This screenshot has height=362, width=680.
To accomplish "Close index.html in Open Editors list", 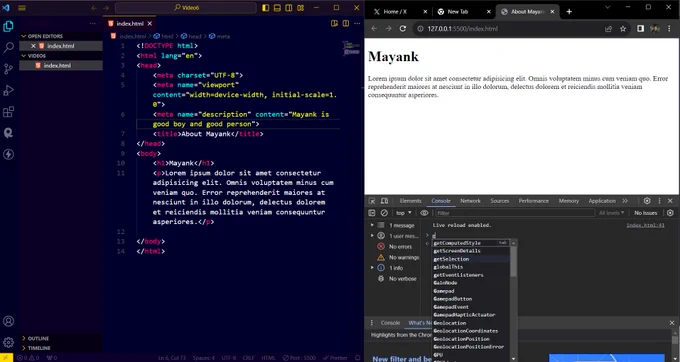I will tap(33, 46).
